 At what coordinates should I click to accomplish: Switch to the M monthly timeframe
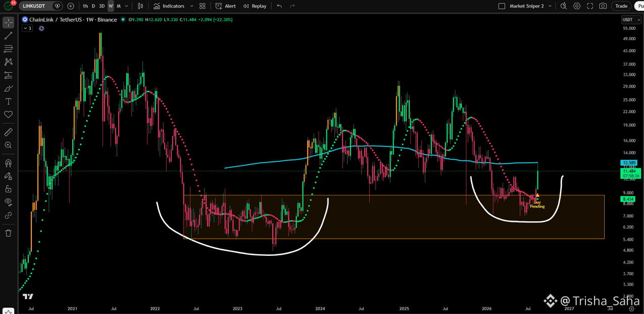(x=119, y=6)
